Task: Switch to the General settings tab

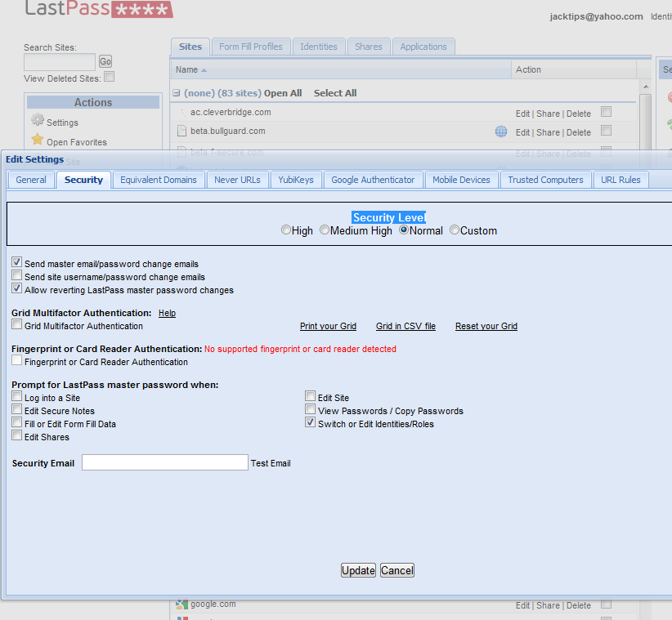Action: tap(31, 180)
